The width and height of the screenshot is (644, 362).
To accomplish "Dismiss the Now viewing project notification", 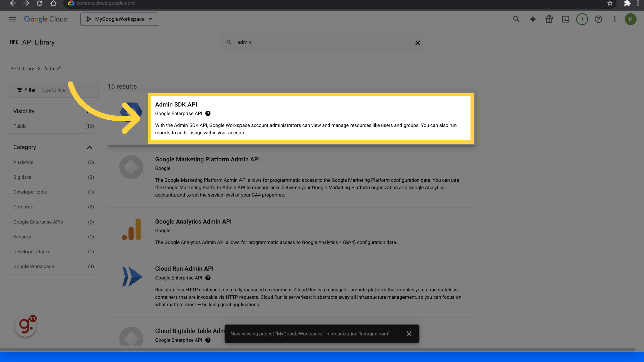I will 409,334.
